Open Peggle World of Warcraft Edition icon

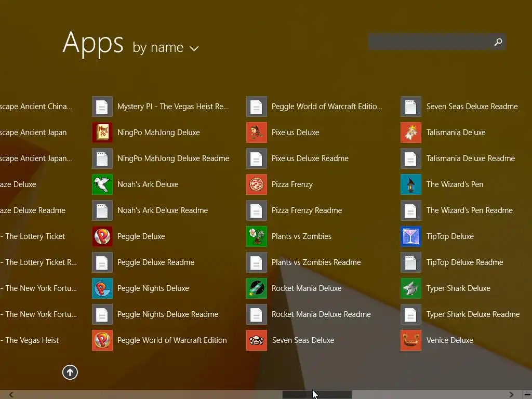tap(102, 340)
